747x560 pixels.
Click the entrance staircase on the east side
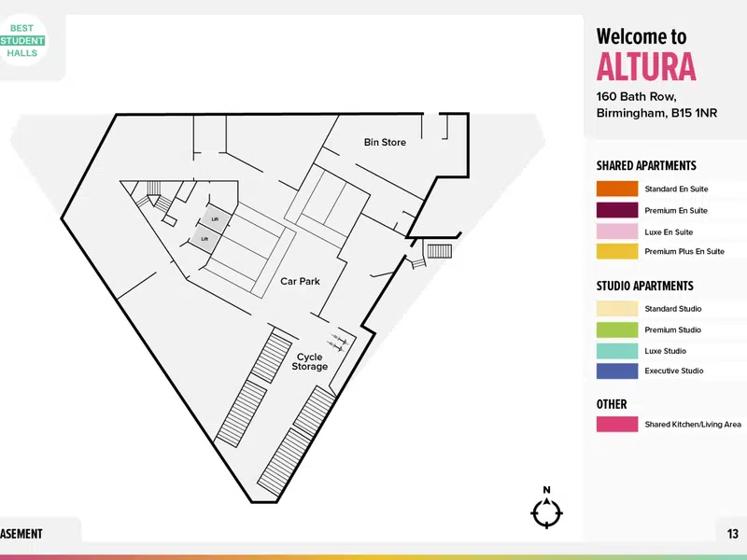pyautogui.click(x=439, y=250)
